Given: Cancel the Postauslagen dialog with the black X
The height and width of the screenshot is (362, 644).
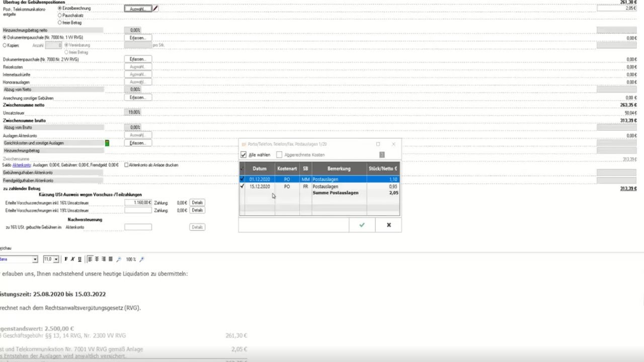Looking at the screenshot, I should click(388, 225).
